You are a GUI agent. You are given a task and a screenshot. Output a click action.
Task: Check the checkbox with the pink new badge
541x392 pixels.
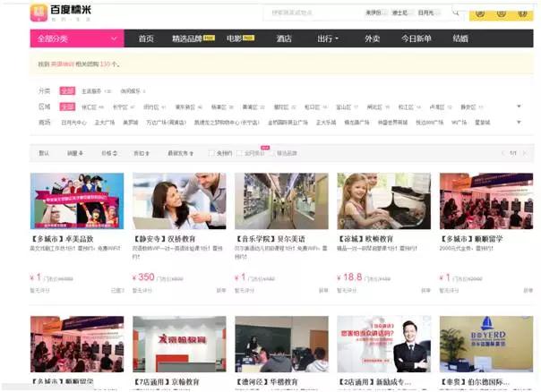coord(239,153)
